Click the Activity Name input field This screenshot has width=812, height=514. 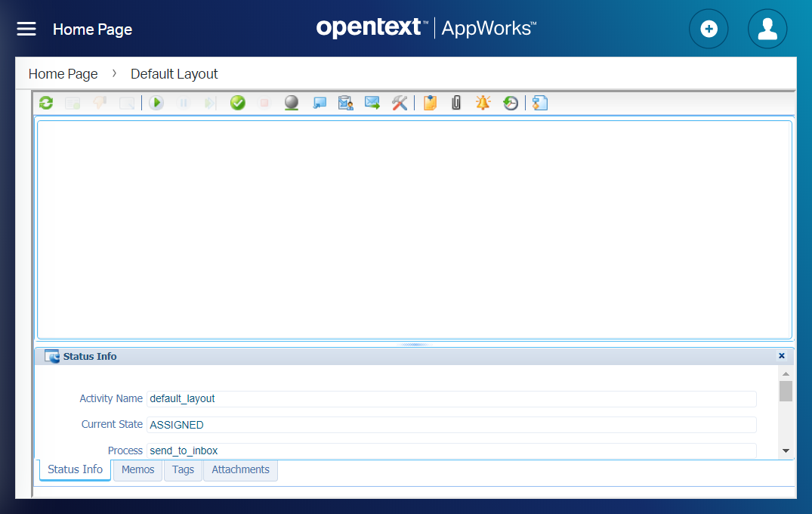coord(451,398)
